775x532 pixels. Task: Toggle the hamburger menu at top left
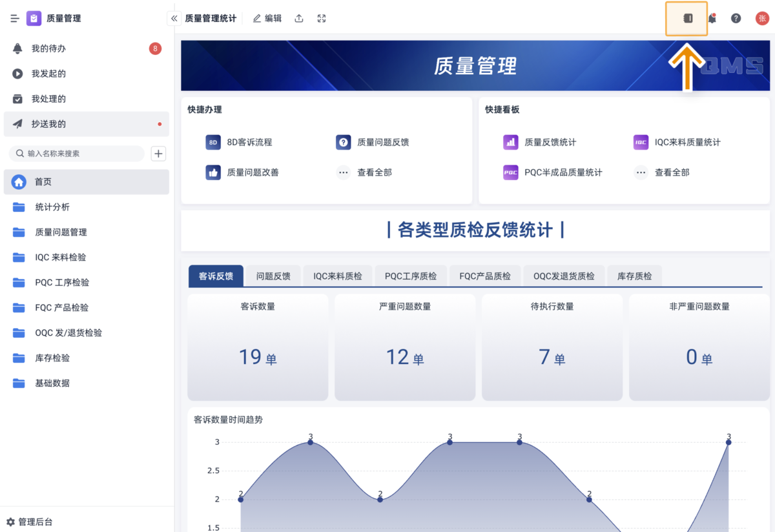pos(14,19)
